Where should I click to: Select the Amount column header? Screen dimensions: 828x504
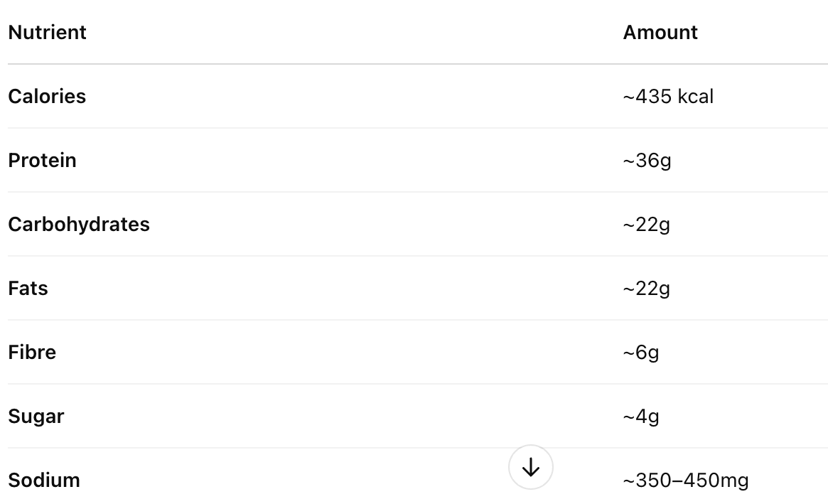(x=660, y=32)
